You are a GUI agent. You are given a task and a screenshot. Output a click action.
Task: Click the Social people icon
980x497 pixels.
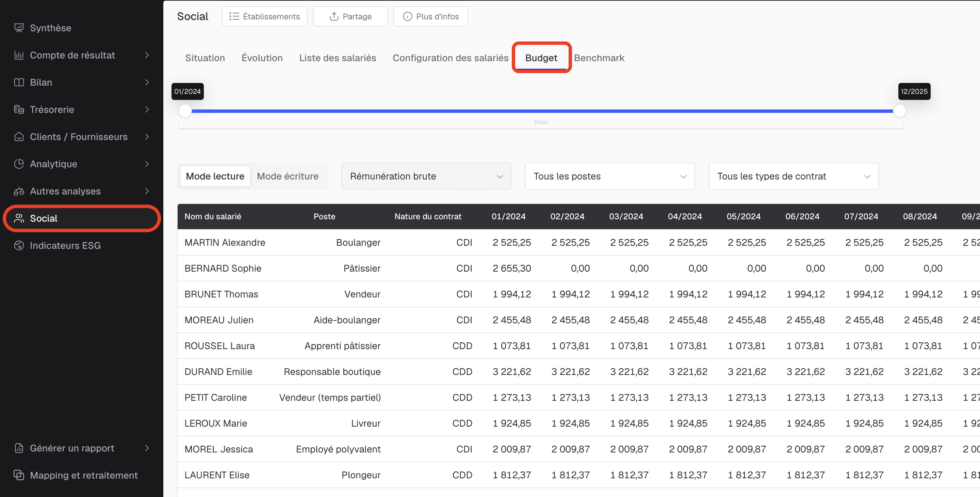pos(19,218)
